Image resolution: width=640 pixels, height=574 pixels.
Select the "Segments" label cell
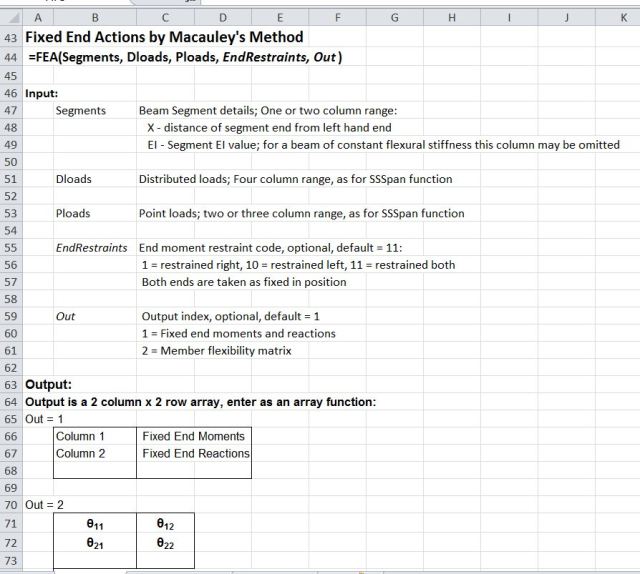(x=81, y=110)
